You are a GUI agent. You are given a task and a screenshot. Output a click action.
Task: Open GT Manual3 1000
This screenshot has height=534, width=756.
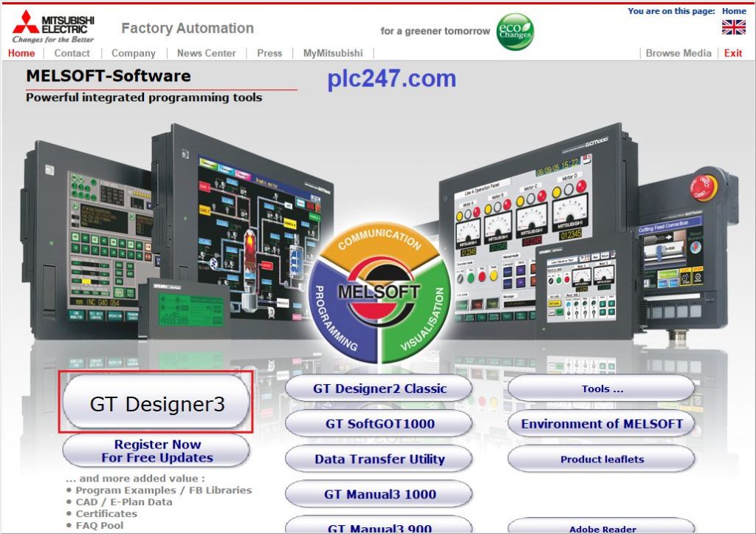pyautogui.click(x=379, y=494)
